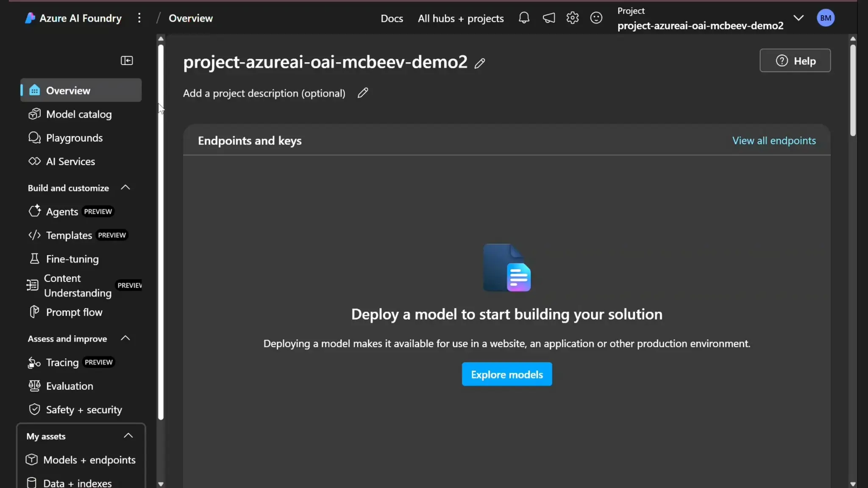The height and width of the screenshot is (488, 868).
Task: Open the settings gear icon
Action: coord(573,18)
